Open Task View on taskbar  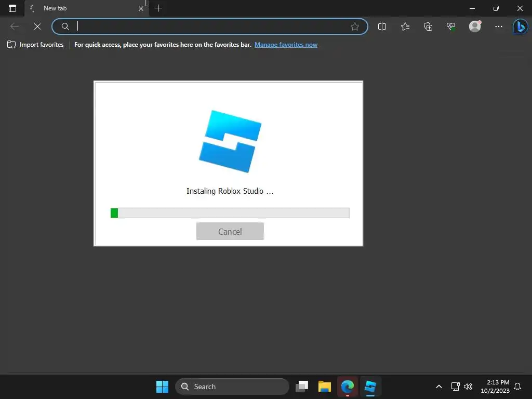tap(302, 387)
